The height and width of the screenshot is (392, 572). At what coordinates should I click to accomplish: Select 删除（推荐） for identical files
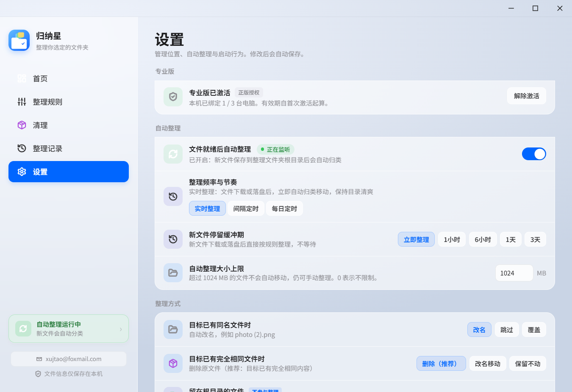[441, 364]
